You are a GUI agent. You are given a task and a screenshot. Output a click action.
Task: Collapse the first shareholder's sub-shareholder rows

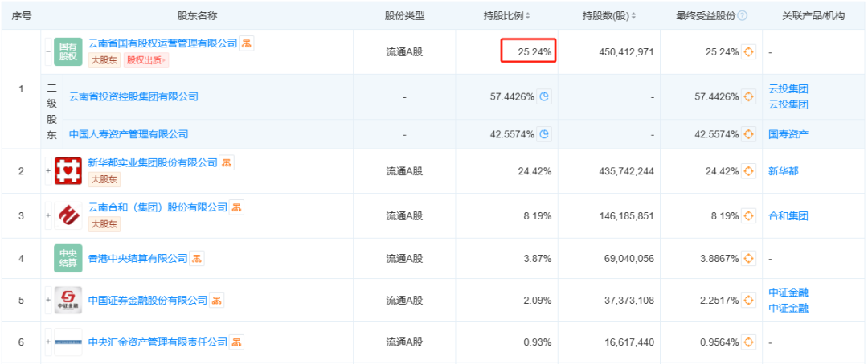point(48,51)
